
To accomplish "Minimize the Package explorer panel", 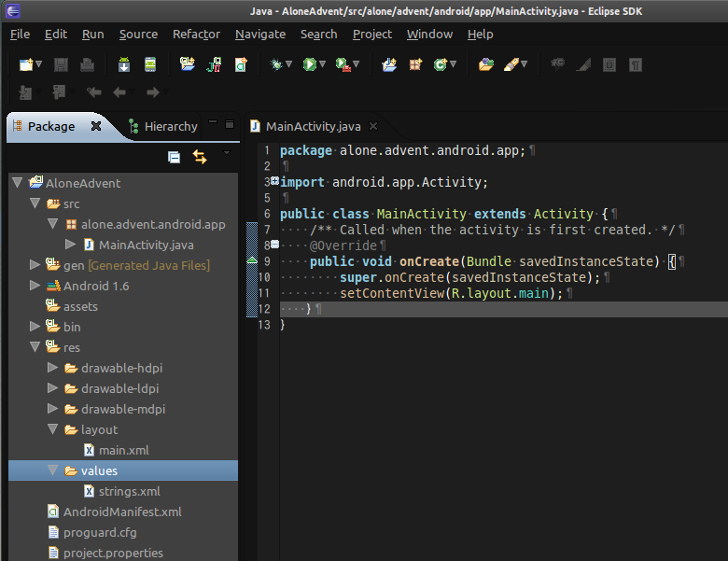I will [213, 122].
